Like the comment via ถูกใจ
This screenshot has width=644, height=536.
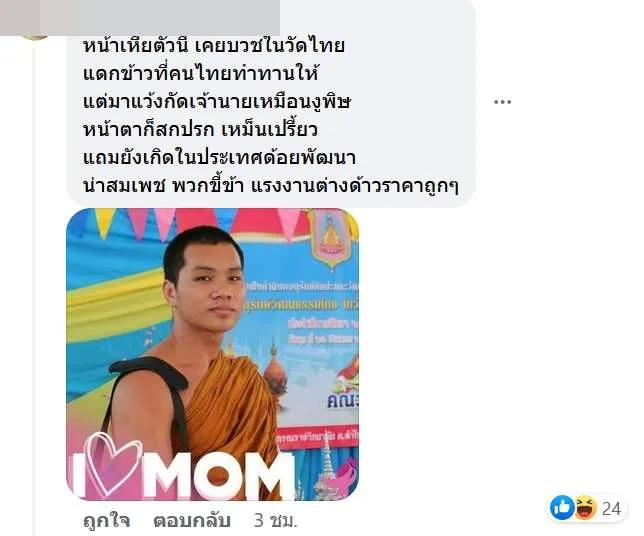[x=106, y=520]
